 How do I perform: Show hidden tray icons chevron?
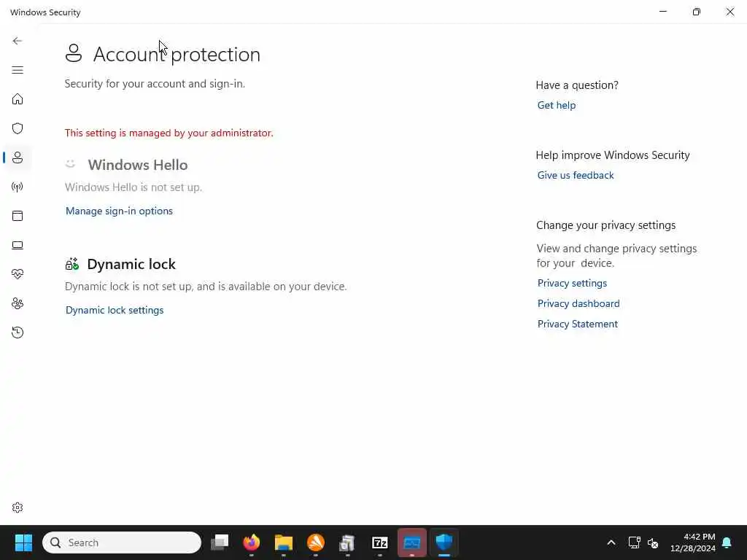coord(611,542)
